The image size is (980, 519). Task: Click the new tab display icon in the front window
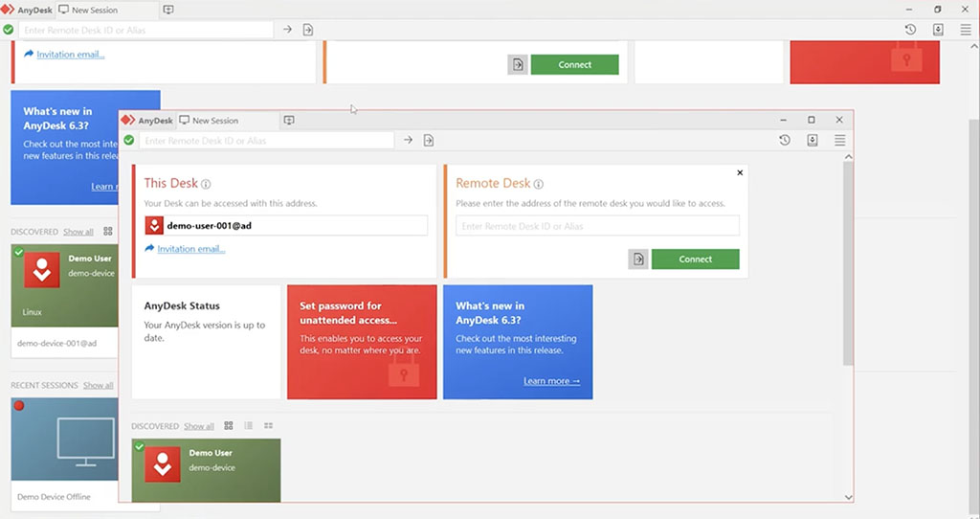[x=289, y=120]
